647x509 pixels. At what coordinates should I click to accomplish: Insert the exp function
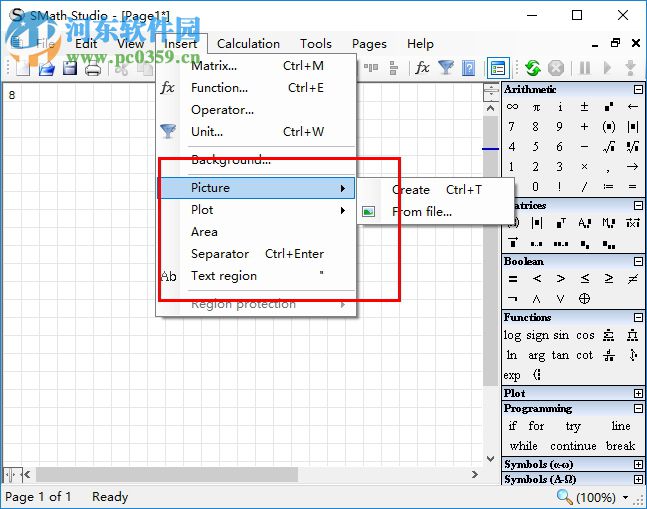click(512, 375)
